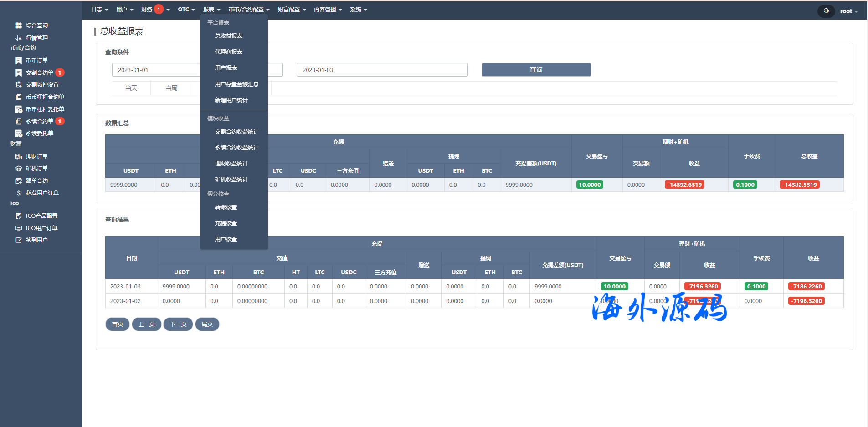This screenshot has height=427, width=868.
Task: Select 代理商报表 from the reports menu
Action: tap(229, 52)
